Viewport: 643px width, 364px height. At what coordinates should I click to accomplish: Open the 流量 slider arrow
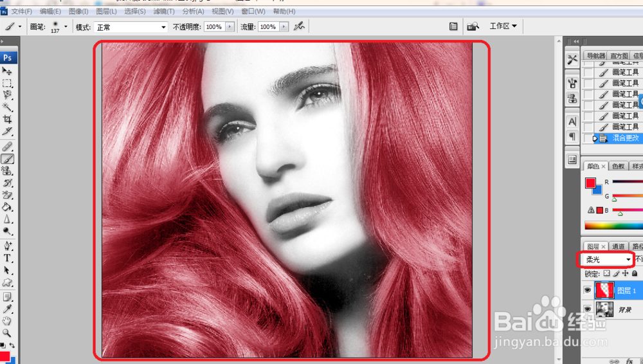click(284, 26)
